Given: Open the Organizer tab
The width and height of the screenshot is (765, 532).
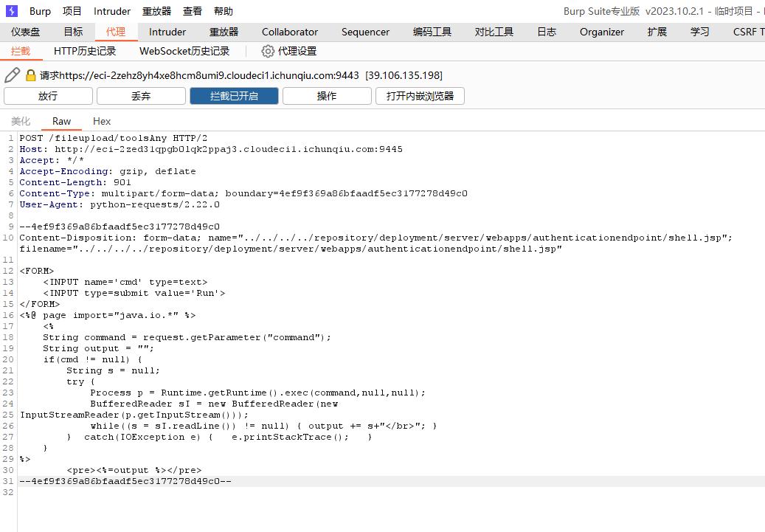Looking at the screenshot, I should tap(602, 32).
